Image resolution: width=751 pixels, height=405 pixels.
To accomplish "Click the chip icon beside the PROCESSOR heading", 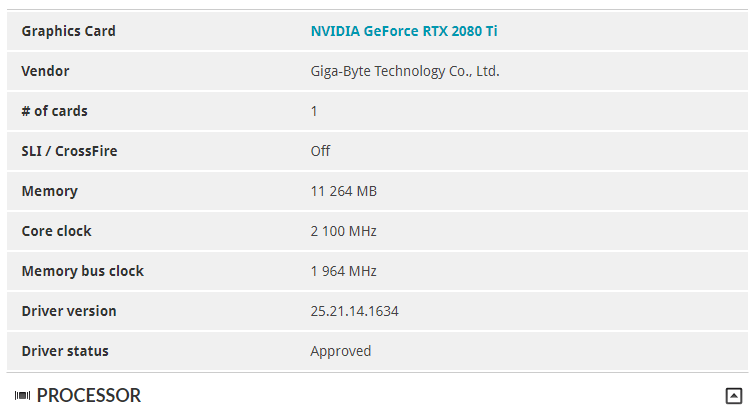I will tap(22, 396).
